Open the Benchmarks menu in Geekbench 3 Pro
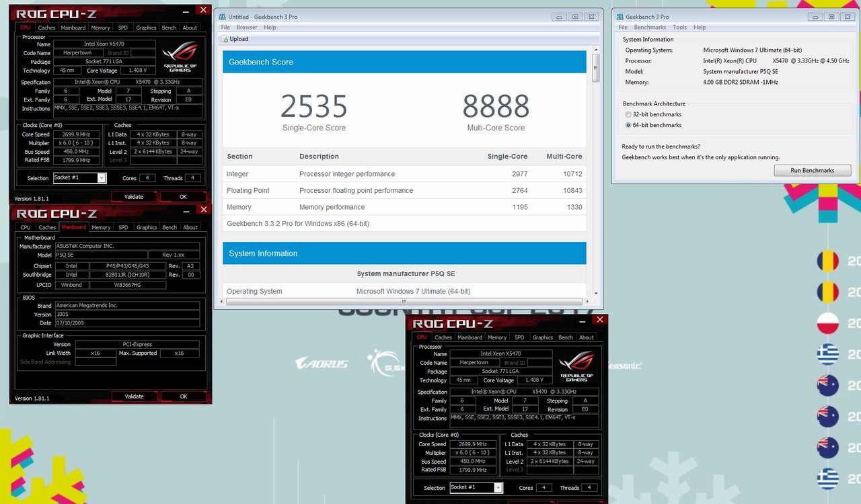This screenshot has height=504, width=861. [x=650, y=28]
